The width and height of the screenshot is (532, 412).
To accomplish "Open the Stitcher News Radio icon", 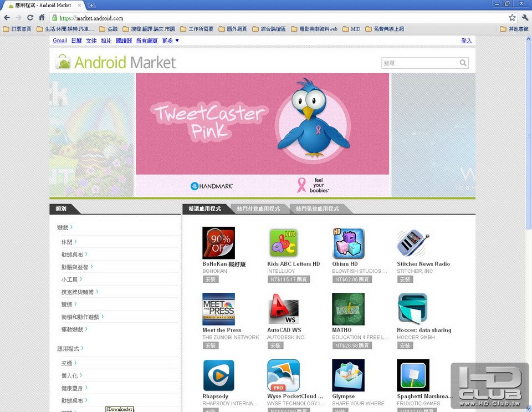I will pyautogui.click(x=413, y=243).
